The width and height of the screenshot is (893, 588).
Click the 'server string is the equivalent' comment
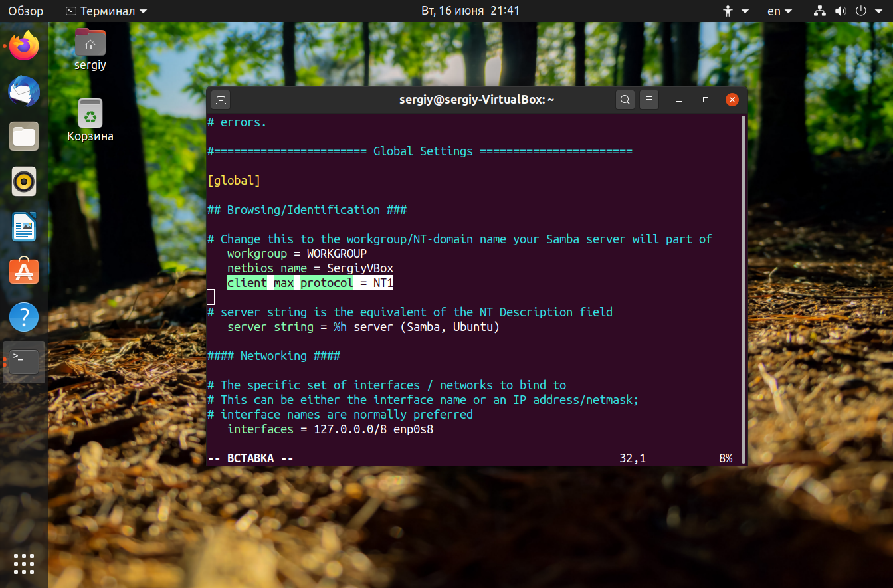[x=410, y=312]
